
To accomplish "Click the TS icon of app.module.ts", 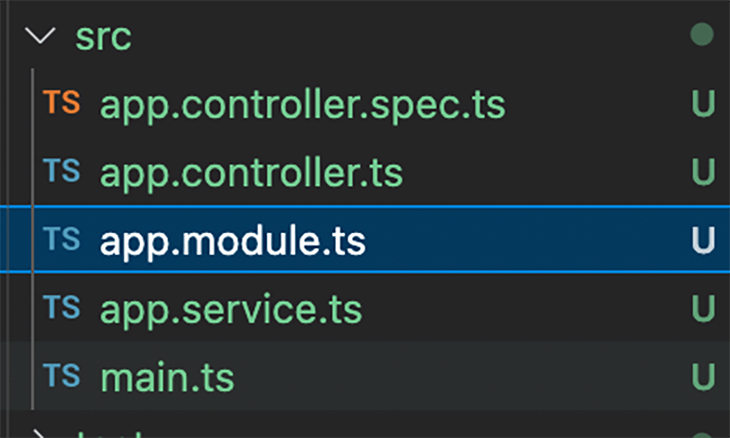I will click(x=61, y=238).
